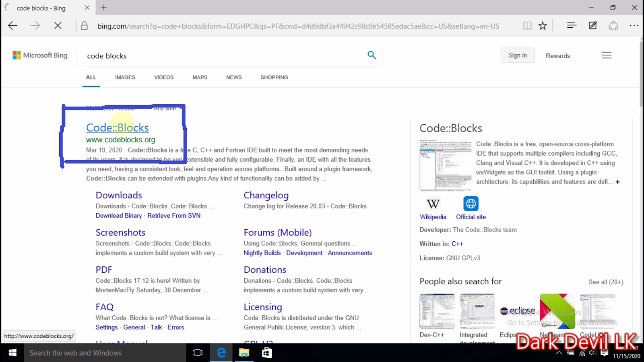Click the C++ link beside Written in
Viewport: 644px width, 362px height.
457,244
